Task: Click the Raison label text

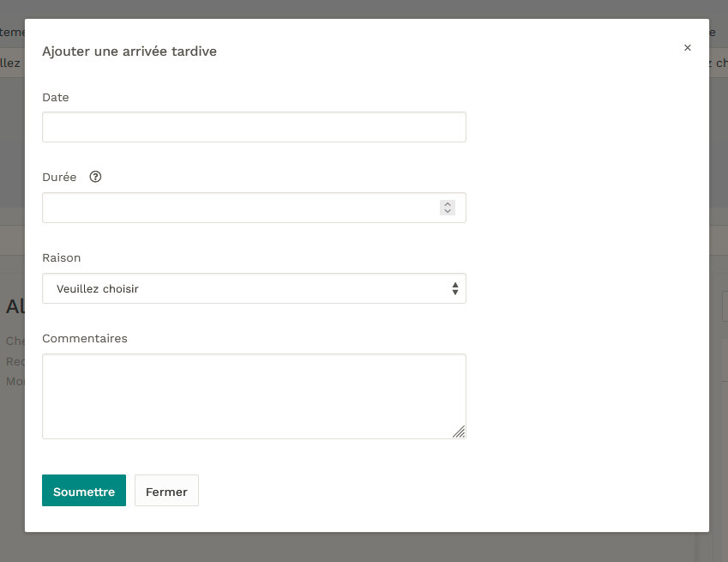Action: click(62, 257)
